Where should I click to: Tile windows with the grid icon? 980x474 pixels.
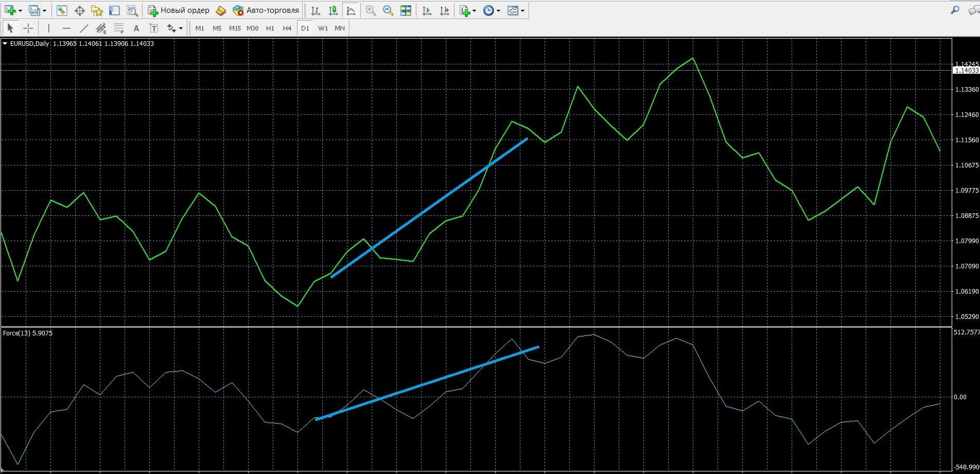tap(406, 10)
